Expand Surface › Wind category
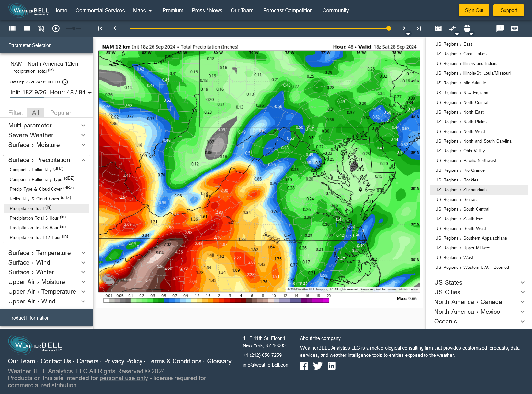Viewport: 532px width, 394px height. [x=47, y=263]
